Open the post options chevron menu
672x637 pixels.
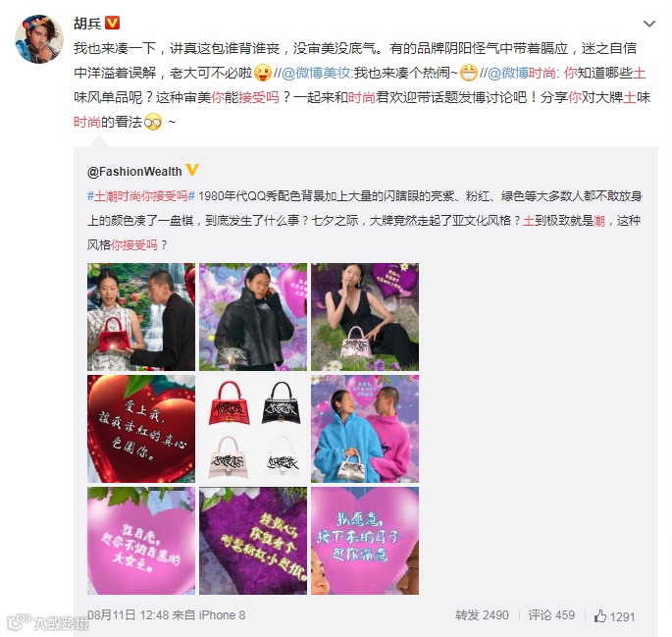click(x=649, y=24)
